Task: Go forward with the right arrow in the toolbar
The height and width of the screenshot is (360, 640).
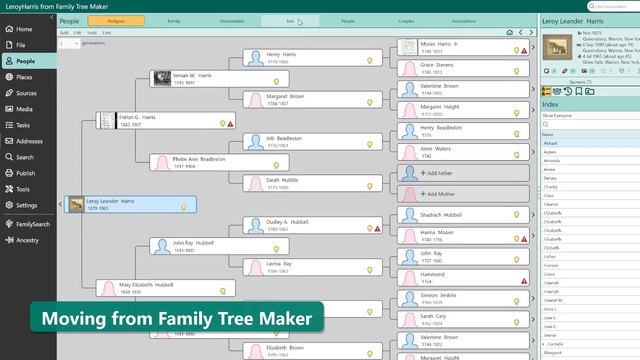Action: [x=531, y=32]
